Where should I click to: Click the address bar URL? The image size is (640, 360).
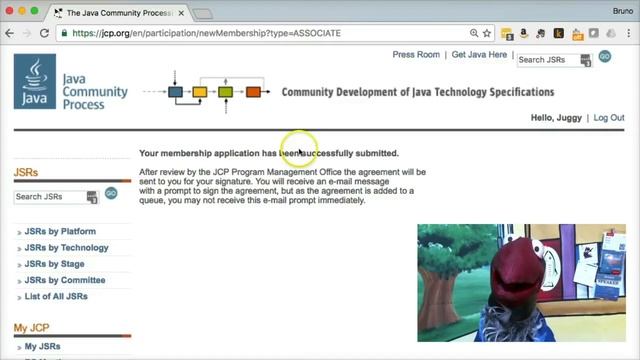click(206, 33)
